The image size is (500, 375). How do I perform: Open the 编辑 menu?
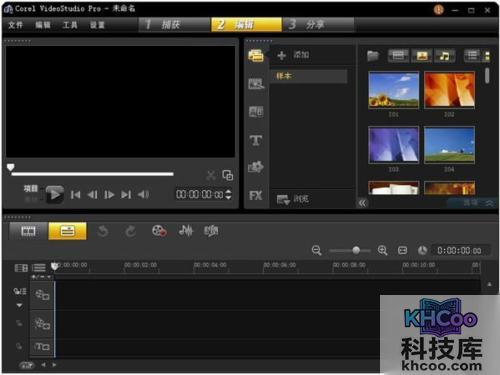pos(43,25)
